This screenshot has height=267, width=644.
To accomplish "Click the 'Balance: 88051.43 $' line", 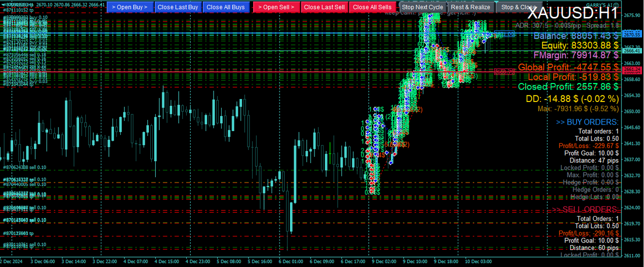I will (576, 35).
